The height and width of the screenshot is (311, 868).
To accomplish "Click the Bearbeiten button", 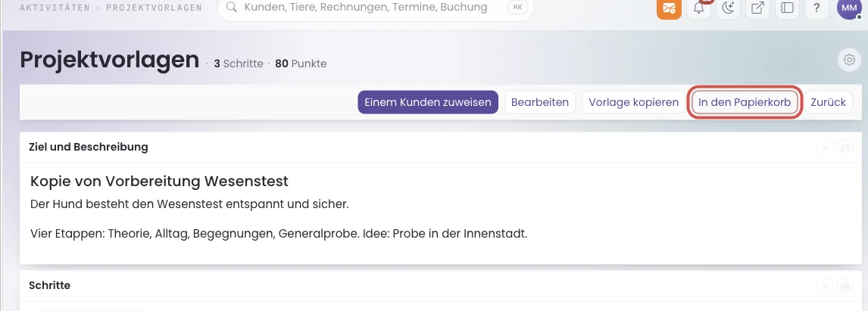I will click(x=540, y=102).
